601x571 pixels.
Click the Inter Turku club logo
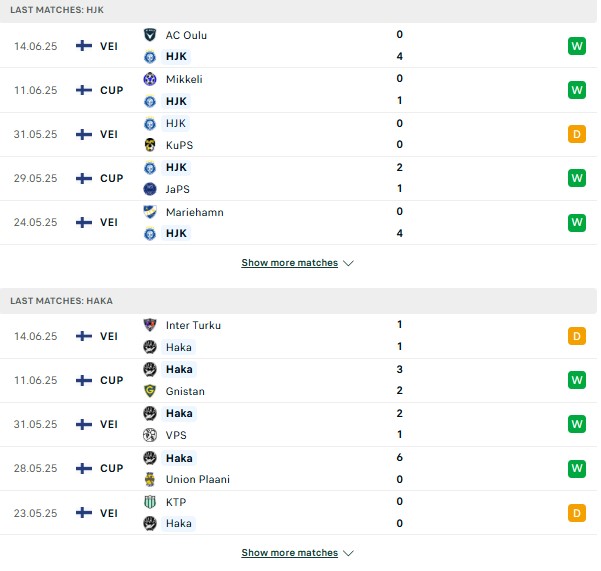click(x=150, y=325)
